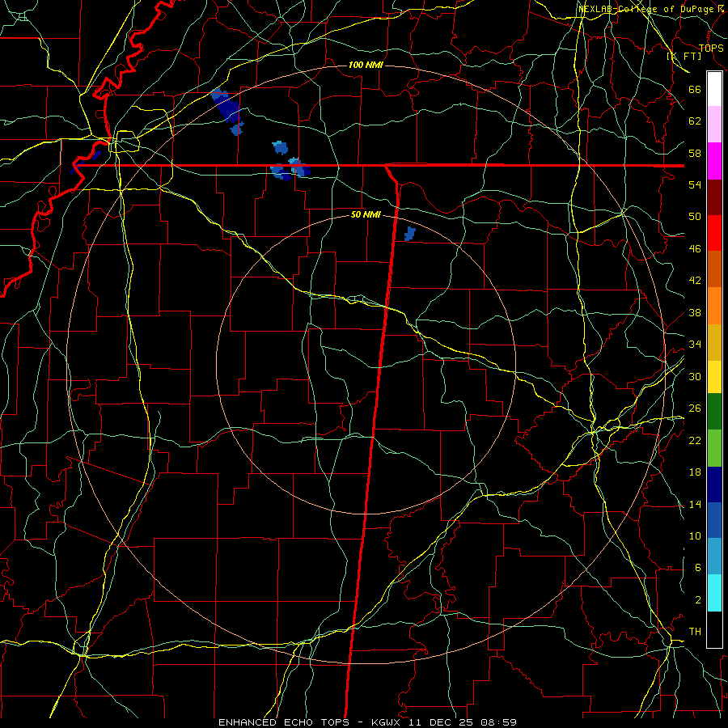Click the legend value 58
This screenshot has height=728, width=728.
[x=695, y=153]
